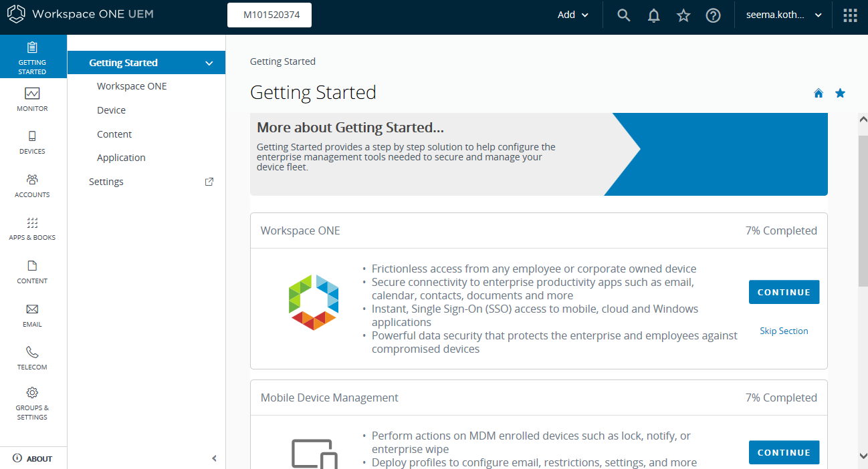Expand the Add dropdown menu
Image resolution: width=868 pixels, height=469 pixels.
[573, 15]
